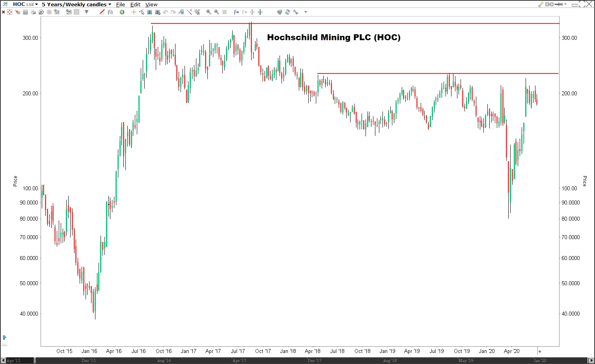The image size is (595, 364).
Task: Open the small arrow beside the pushpin
Action: coord(565,4)
